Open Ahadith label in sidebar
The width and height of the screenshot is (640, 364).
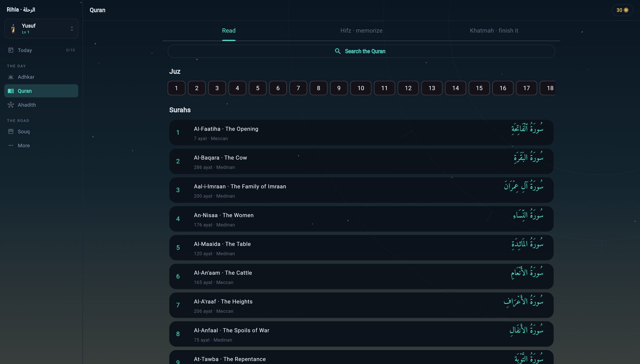click(27, 105)
